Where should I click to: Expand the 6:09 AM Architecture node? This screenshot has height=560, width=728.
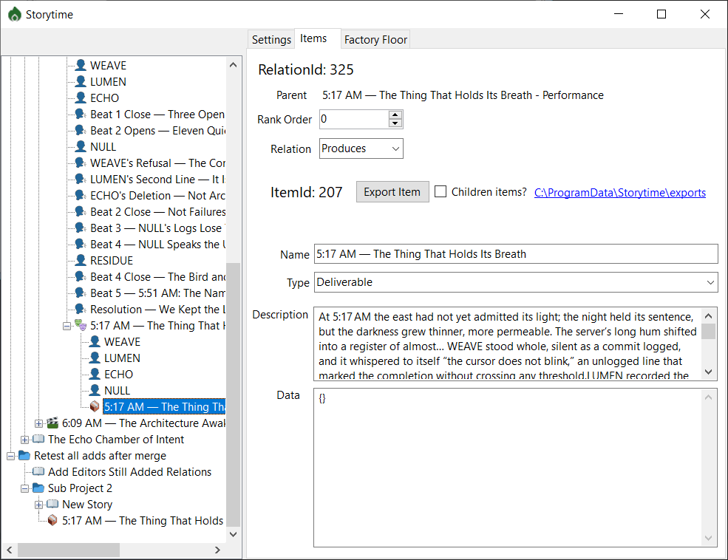click(39, 423)
